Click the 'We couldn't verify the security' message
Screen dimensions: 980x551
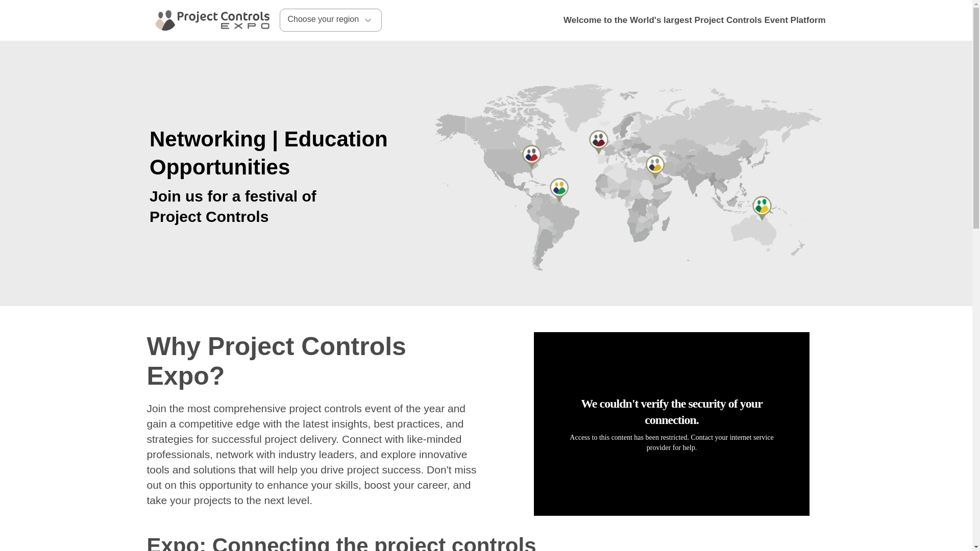(x=672, y=412)
